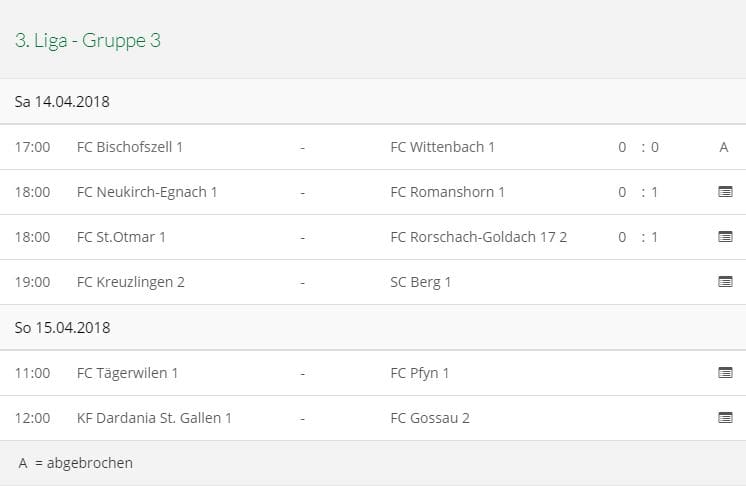Screen dimensions: 746x486
Task: View KF Dardania St. Gallen 1 team
Action: (x=154, y=418)
